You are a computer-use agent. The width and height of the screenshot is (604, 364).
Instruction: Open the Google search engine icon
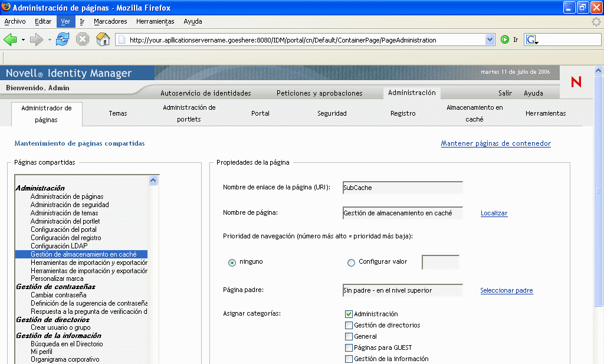click(532, 40)
